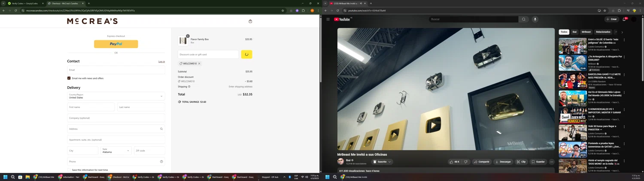644x181 pixels.
Task: Click the yellow apply discount button
Action: point(246,54)
